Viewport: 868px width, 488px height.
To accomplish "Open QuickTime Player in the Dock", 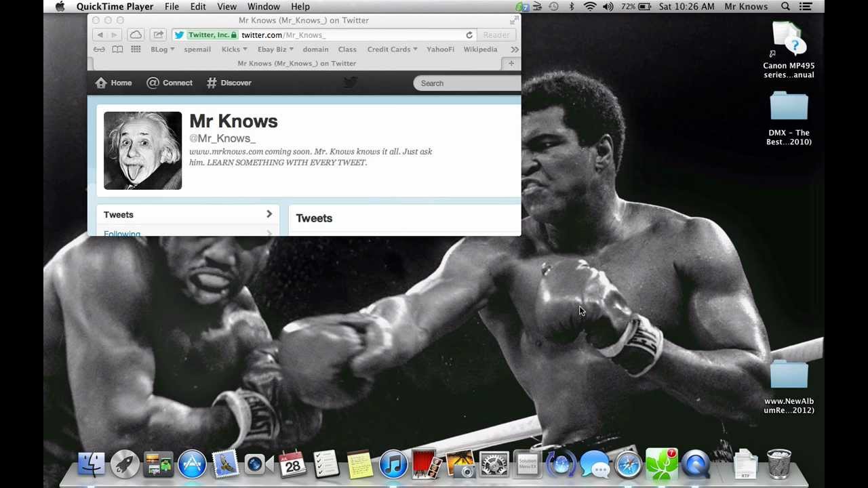I will click(696, 464).
